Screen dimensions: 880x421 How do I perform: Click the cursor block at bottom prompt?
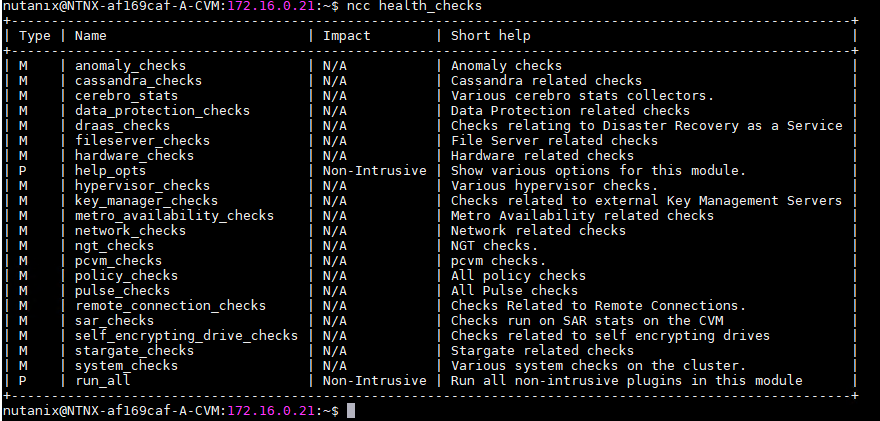pyautogui.click(x=351, y=411)
